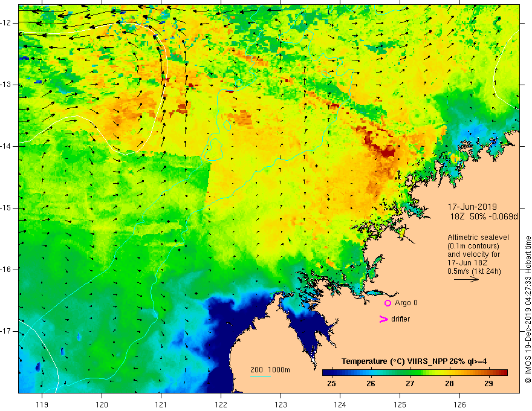Click the '-15' latitude axis label
The width and height of the screenshot is (532, 411).
click(x=6, y=208)
